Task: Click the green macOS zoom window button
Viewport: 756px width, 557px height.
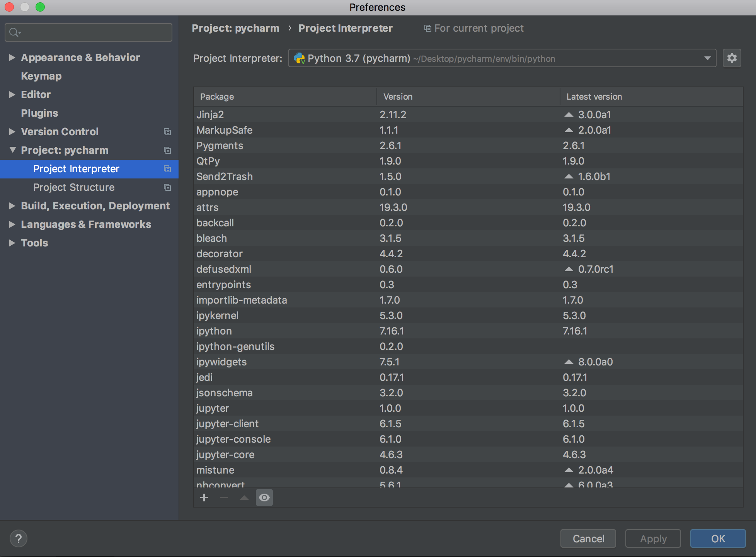Action: (40, 7)
